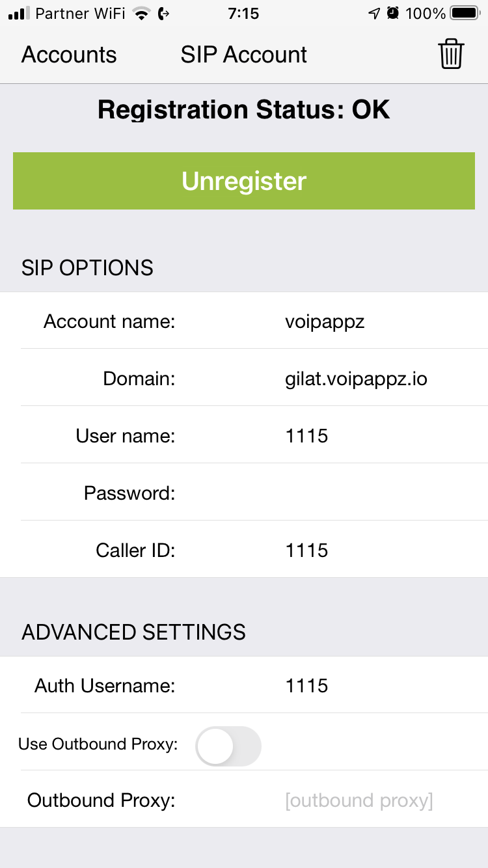The height and width of the screenshot is (868, 488).
Task: Toggle the Use Outbound Proxy switch
Action: (228, 746)
